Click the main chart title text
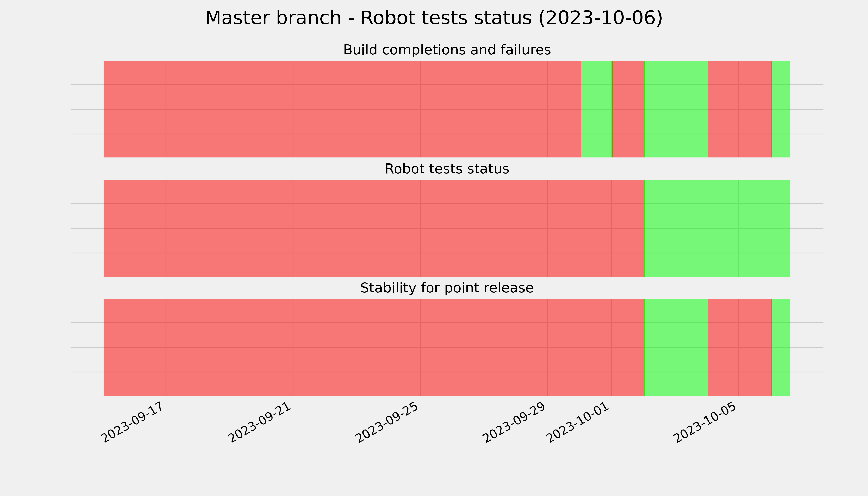This screenshot has height=496, width=868. tap(434, 18)
